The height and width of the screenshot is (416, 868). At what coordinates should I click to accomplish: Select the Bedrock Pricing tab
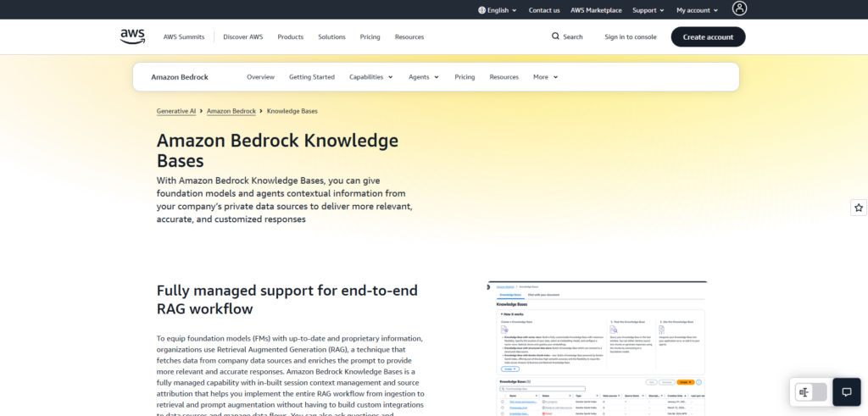coord(465,77)
